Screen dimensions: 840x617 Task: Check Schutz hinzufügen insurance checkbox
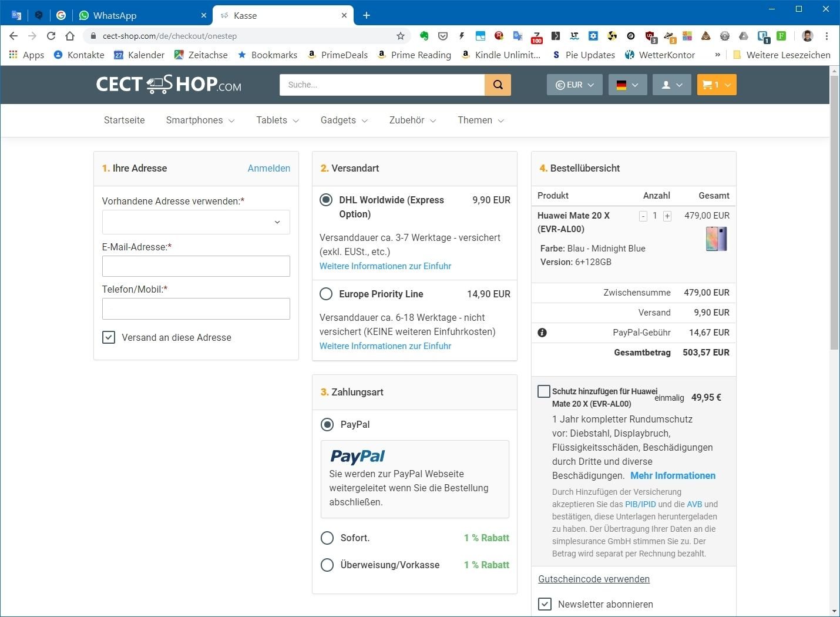pos(544,391)
